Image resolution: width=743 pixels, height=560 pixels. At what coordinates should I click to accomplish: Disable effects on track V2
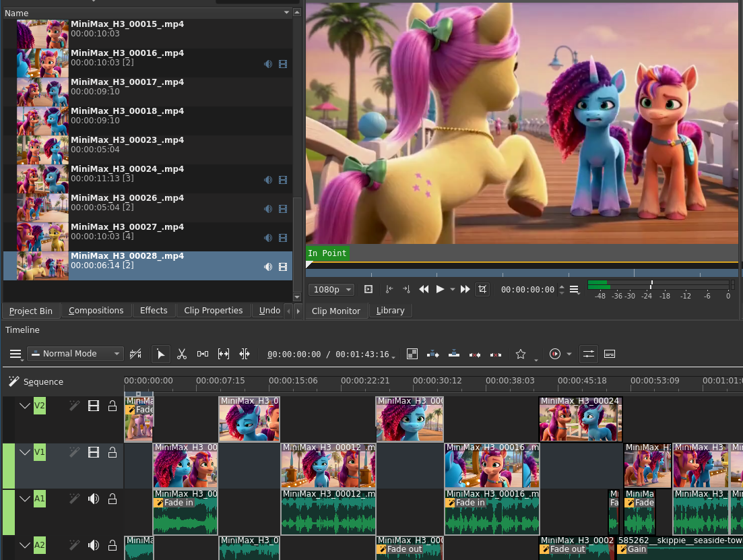click(x=74, y=406)
